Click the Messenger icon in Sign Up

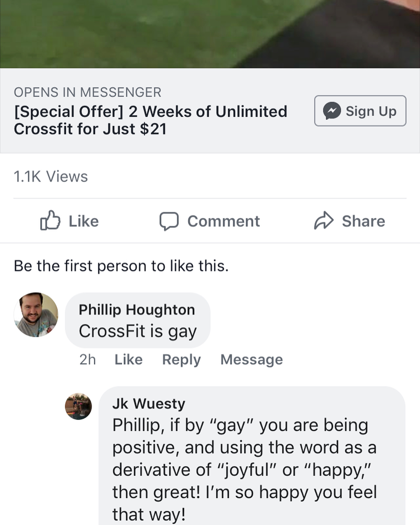click(332, 111)
